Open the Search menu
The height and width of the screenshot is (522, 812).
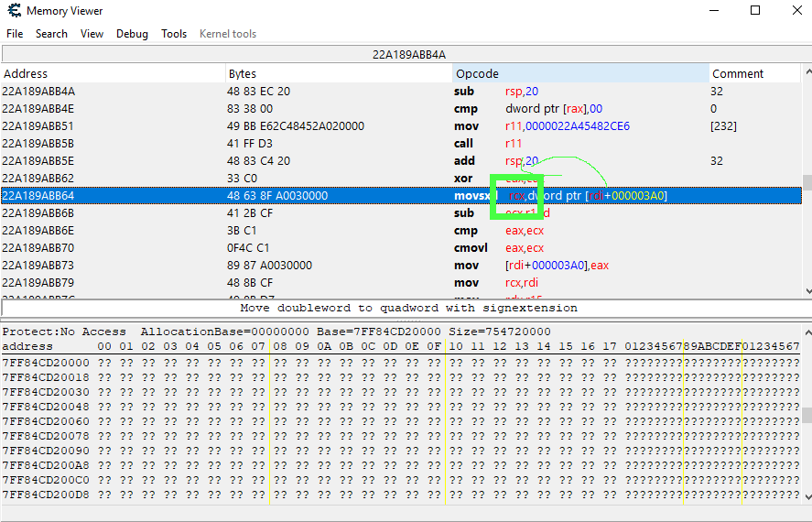51,34
